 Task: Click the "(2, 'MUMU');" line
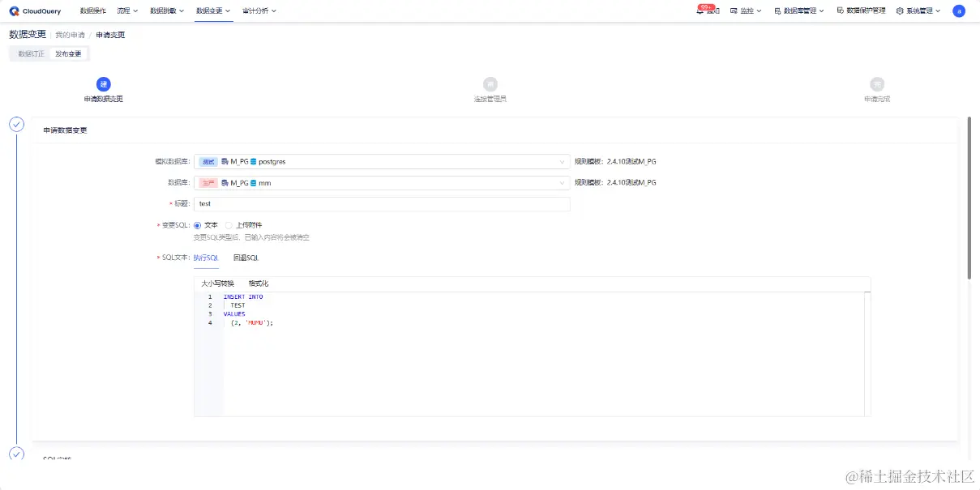click(252, 323)
